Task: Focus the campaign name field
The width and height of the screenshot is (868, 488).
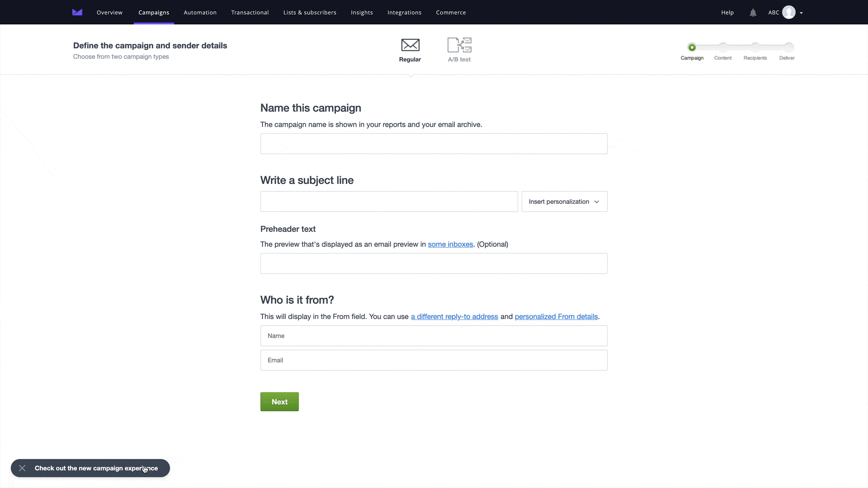Action: pos(434,144)
